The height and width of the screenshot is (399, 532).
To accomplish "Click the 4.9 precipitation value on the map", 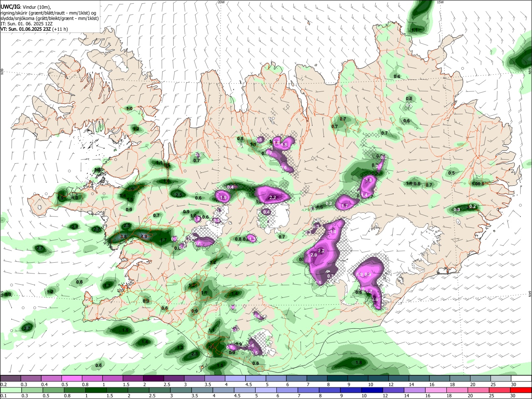I will pyautogui.click(x=144, y=236).
